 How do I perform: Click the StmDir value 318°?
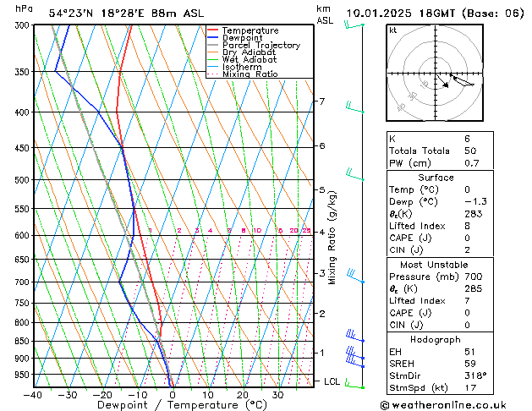pos(475,376)
